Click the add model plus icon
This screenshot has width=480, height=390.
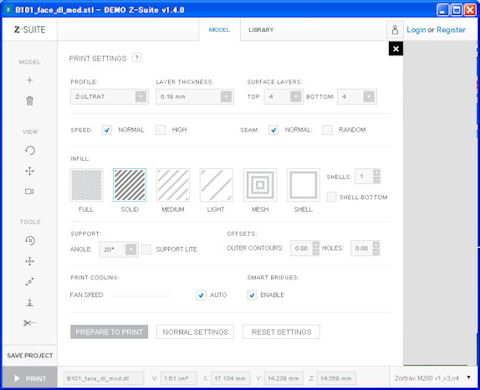pos(29,80)
